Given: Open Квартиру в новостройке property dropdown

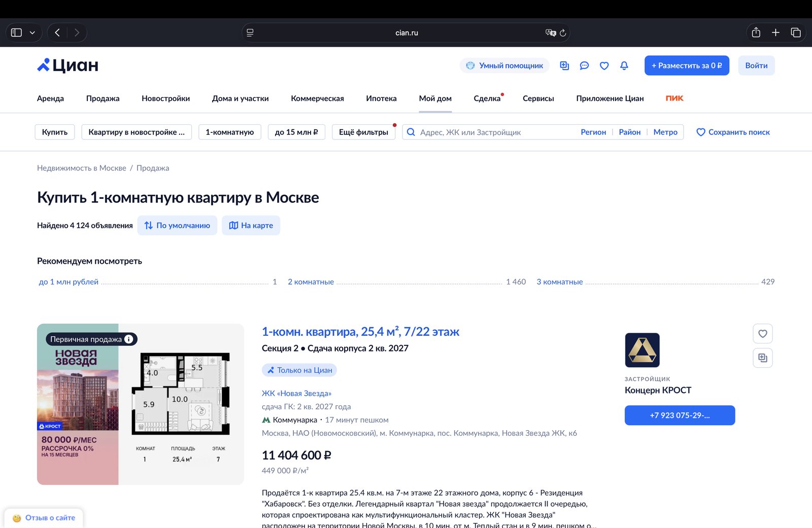Looking at the screenshot, I should pyautogui.click(x=137, y=132).
